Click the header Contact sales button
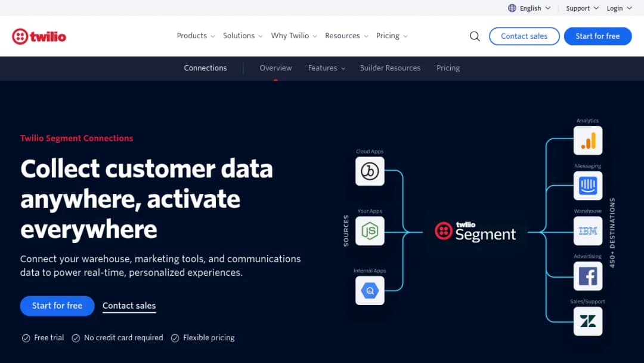 pyautogui.click(x=524, y=36)
